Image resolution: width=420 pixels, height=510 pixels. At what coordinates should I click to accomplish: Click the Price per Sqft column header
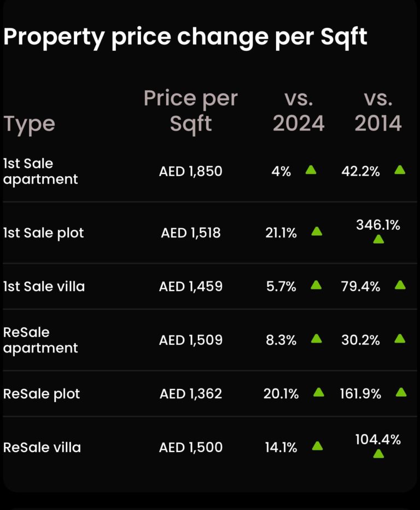click(x=190, y=111)
